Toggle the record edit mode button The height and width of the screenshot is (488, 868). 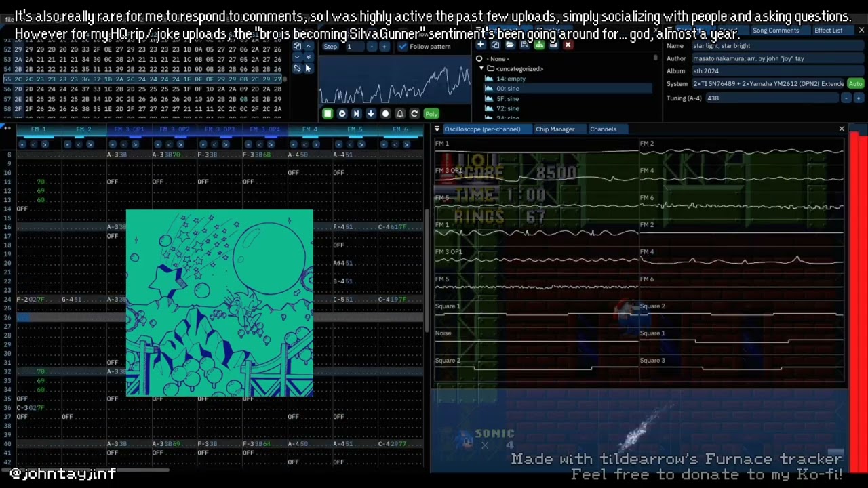click(x=385, y=114)
